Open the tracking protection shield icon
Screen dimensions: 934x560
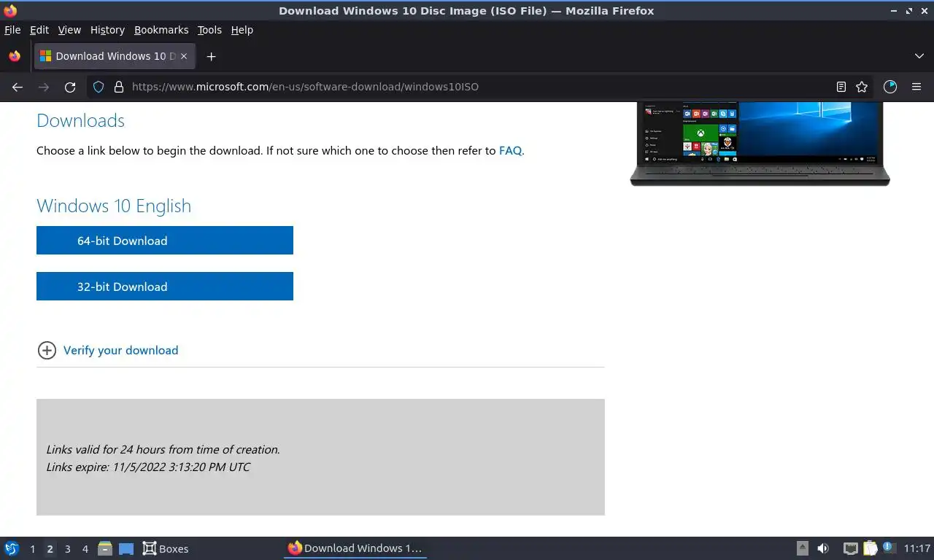(x=99, y=87)
